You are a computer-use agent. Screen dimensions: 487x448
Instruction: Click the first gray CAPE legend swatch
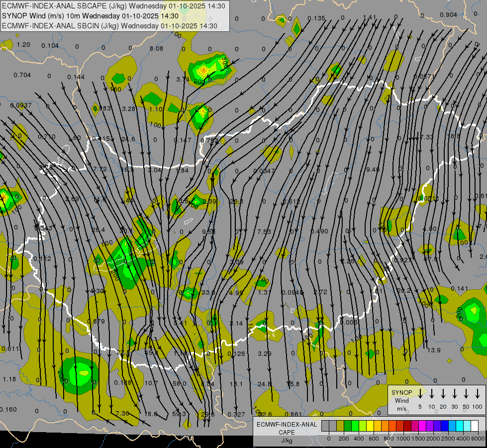(x=325, y=426)
